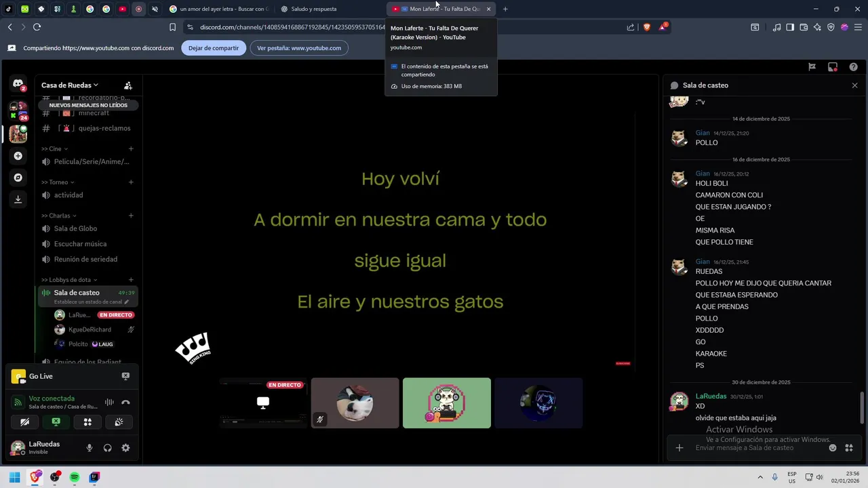Collapse Lobbys de dota category

coord(69,279)
